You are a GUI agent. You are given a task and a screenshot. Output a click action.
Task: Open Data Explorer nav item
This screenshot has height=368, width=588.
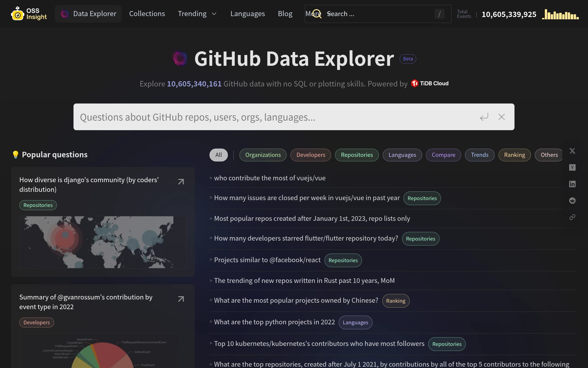point(88,14)
